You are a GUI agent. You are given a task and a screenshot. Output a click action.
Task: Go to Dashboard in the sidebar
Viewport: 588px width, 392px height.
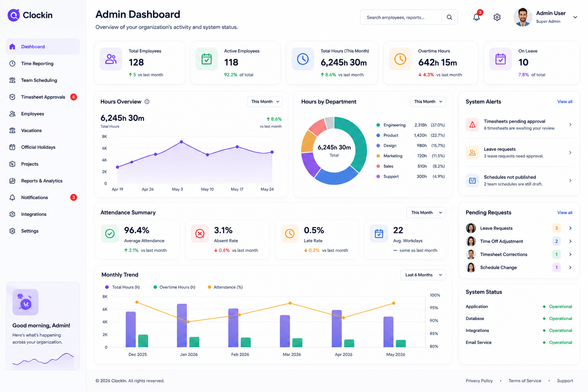(43, 47)
